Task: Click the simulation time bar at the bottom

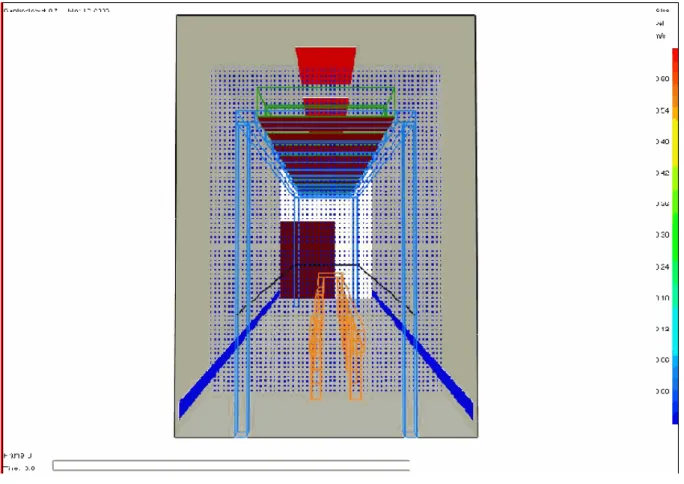Action: click(x=231, y=465)
